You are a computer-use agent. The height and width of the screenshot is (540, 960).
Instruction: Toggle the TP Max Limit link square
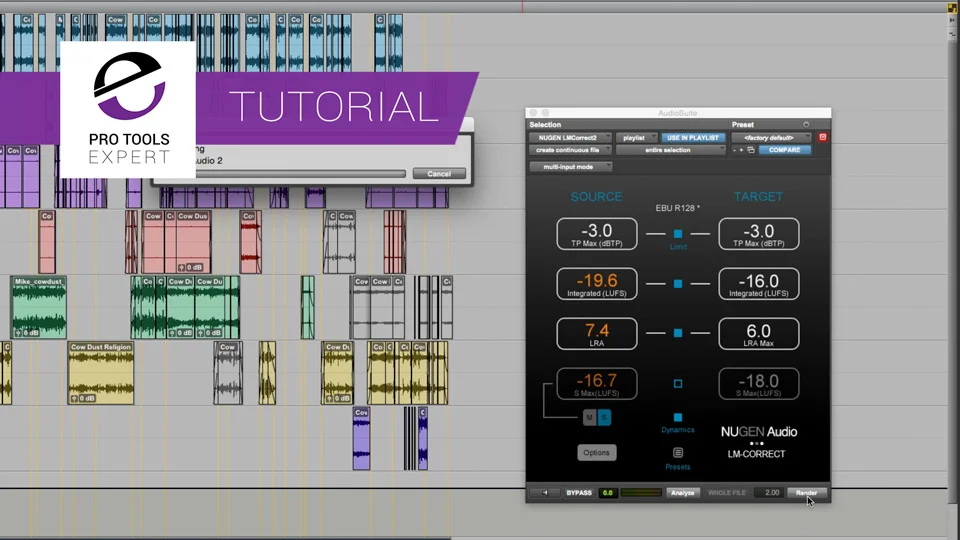(678, 234)
